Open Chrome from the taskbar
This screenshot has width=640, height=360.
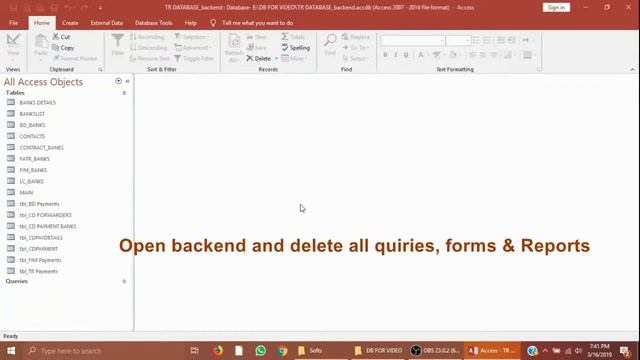tap(282, 351)
